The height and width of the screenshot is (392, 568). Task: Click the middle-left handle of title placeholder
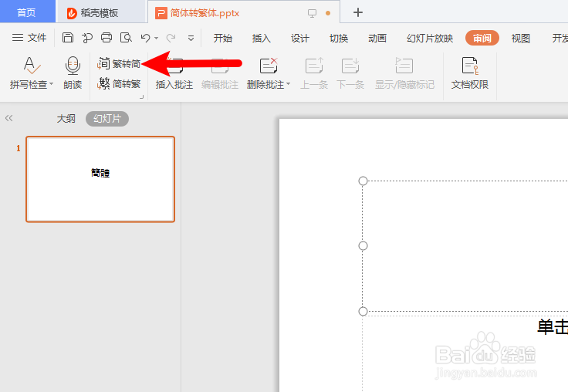363,246
